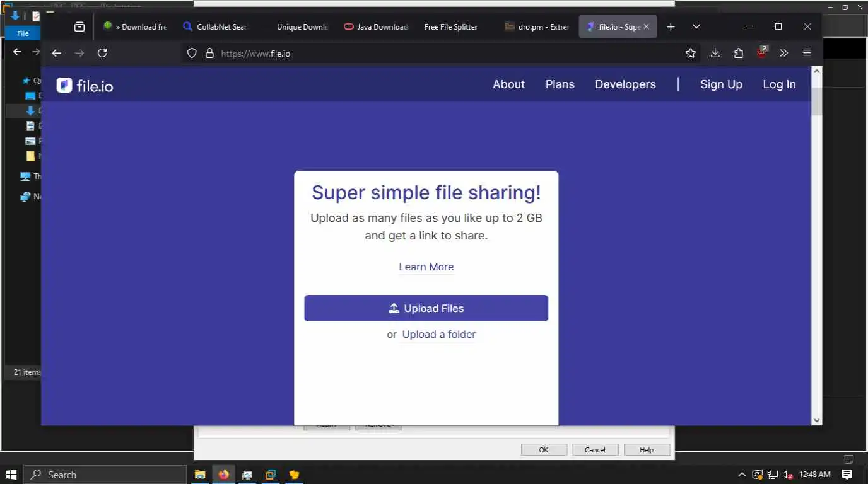This screenshot has height=484, width=868.
Task: Click Upload a folder link
Action: [439, 334]
